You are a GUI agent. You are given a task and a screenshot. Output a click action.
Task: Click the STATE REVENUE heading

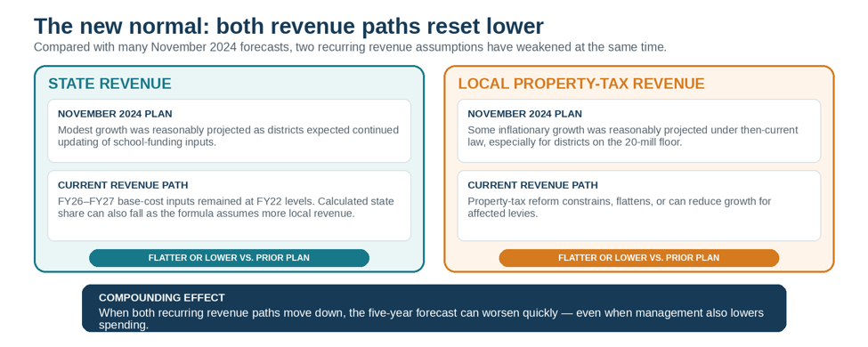coord(110,84)
